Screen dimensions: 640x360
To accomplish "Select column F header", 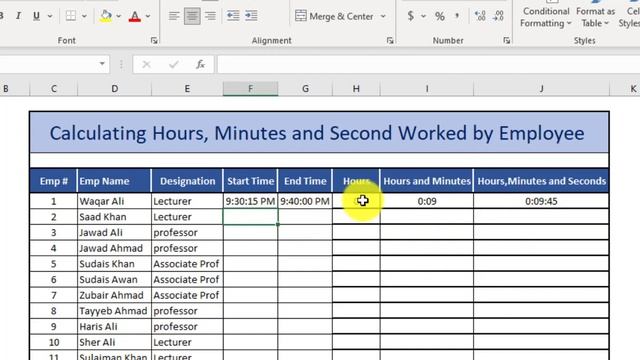I will point(251,89).
